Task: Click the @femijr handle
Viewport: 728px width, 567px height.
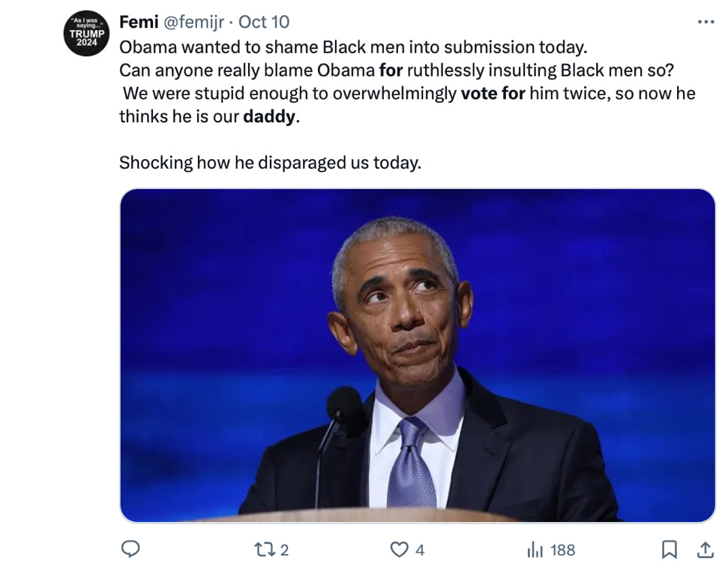Action: click(193, 22)
